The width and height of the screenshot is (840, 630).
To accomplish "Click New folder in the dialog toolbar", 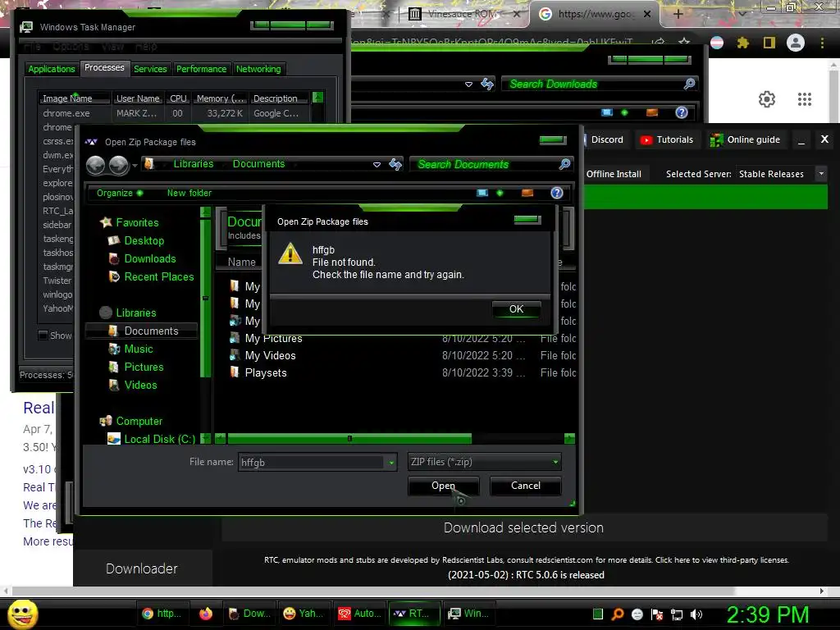I will (x=189, y=193).
